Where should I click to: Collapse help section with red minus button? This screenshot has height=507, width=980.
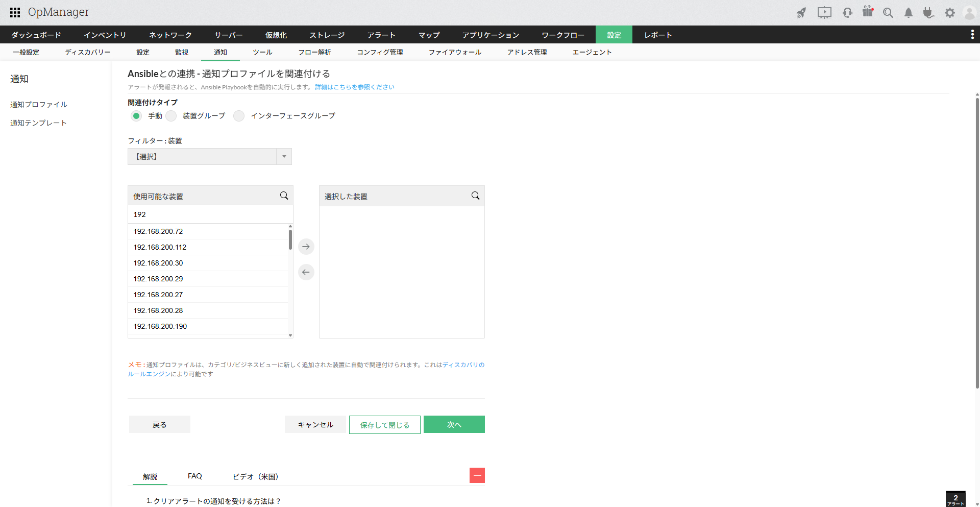tap(477, 475)
